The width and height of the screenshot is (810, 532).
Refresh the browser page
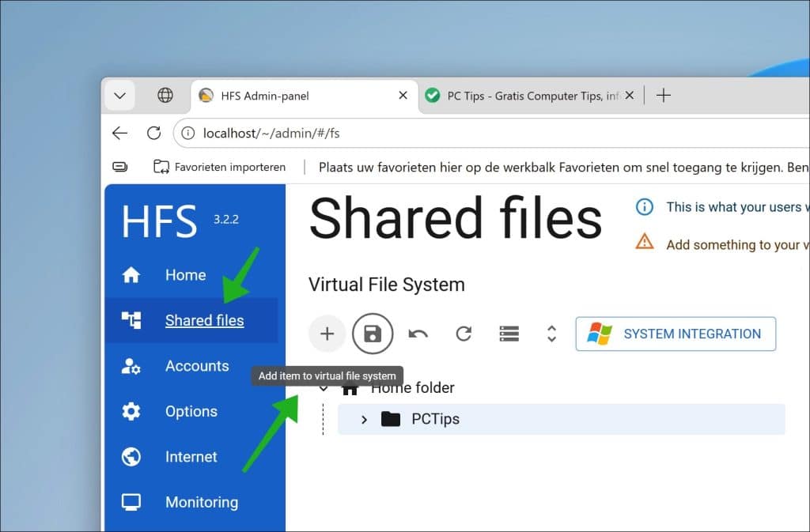point(154,133)
